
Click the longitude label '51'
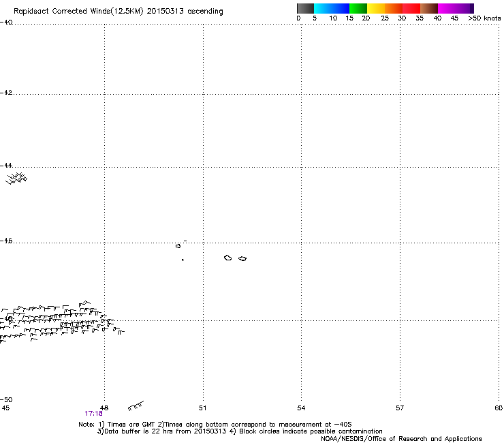(x=202, y=408)
